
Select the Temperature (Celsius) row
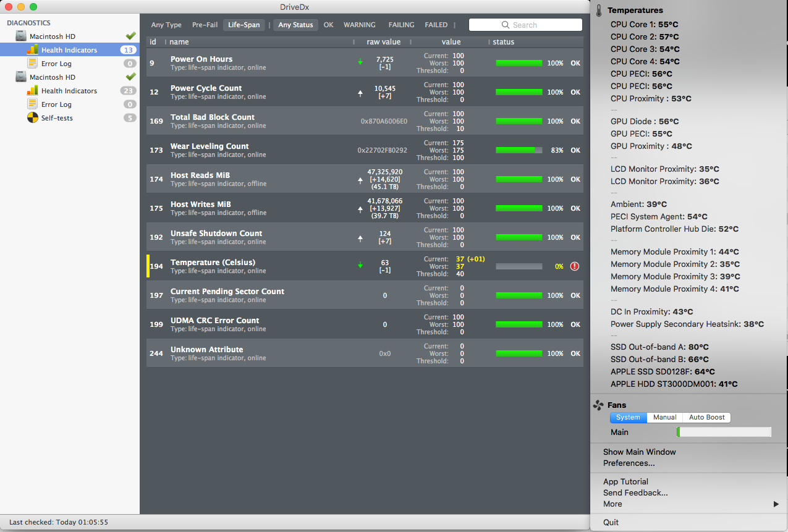[x=365, y=266]
